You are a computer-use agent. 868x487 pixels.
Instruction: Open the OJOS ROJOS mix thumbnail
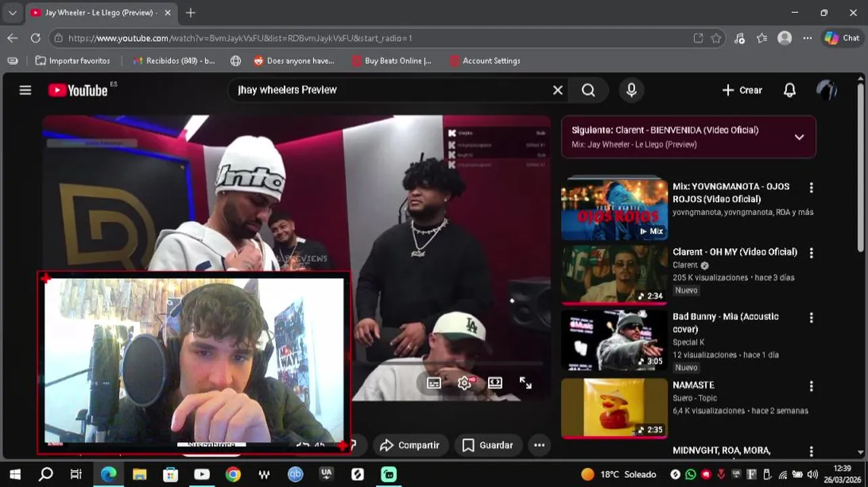click(x=614, y=208)
